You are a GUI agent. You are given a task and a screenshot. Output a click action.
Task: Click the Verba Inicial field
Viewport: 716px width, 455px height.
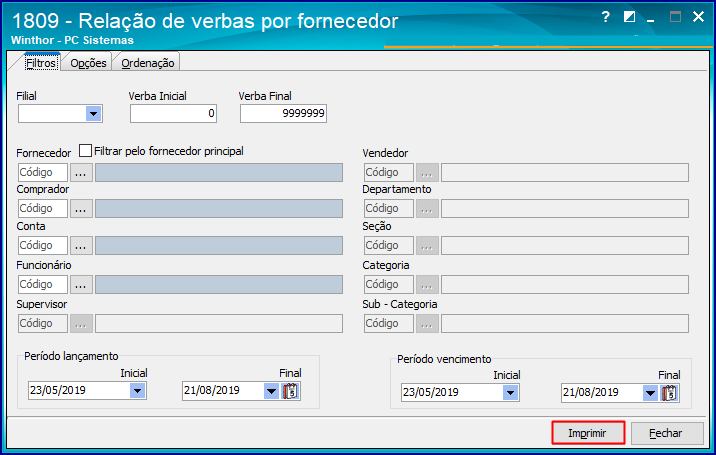(x=174, y=113)
